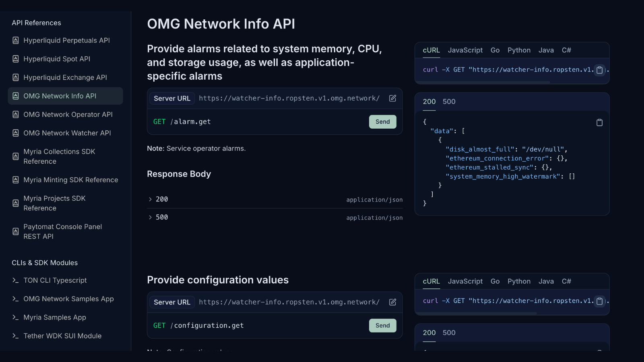Open Myria Samples App page
This screenshot has height=362, width=644.
[65, 317]
